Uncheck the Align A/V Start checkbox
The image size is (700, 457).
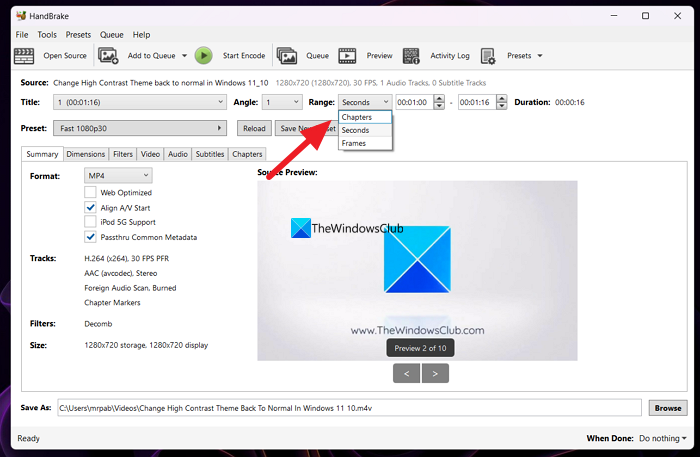coord(90,208)
